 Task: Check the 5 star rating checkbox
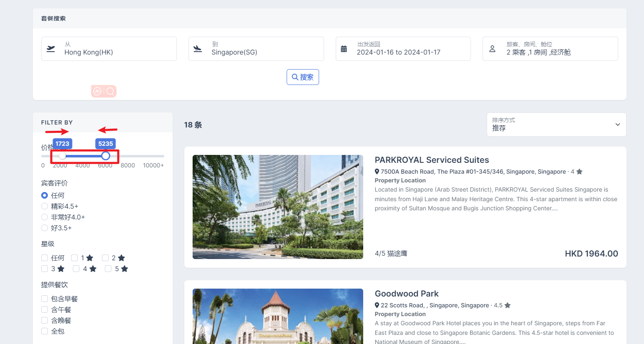108,269
